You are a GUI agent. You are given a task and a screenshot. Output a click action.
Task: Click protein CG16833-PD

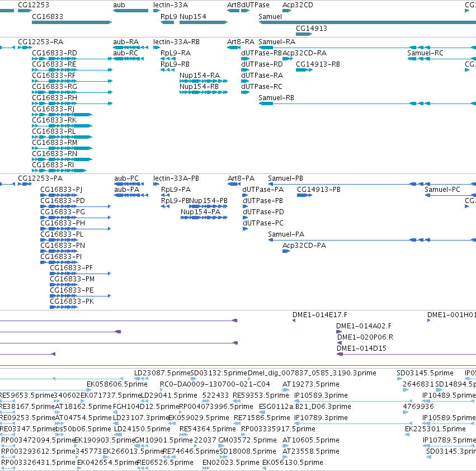(63, 201)
